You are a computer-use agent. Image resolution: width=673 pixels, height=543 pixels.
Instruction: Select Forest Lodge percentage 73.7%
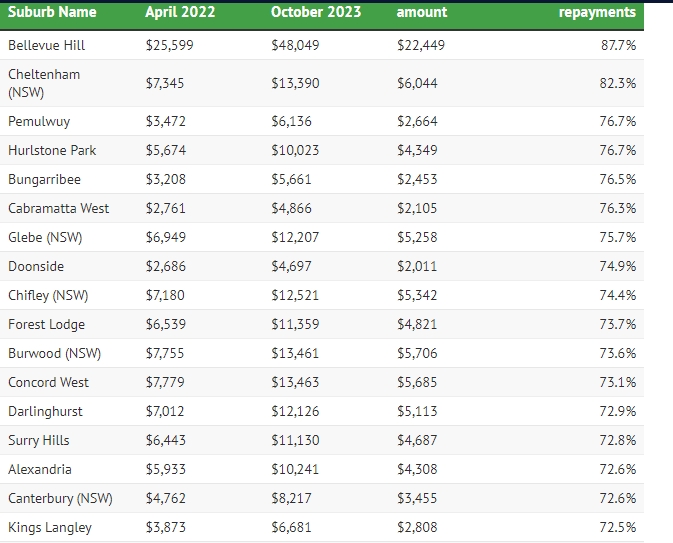tap(618, 324)
